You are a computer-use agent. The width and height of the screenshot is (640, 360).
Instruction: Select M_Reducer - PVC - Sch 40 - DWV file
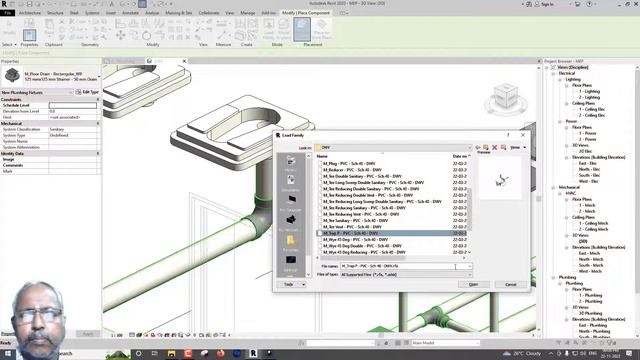click(352, 170)
